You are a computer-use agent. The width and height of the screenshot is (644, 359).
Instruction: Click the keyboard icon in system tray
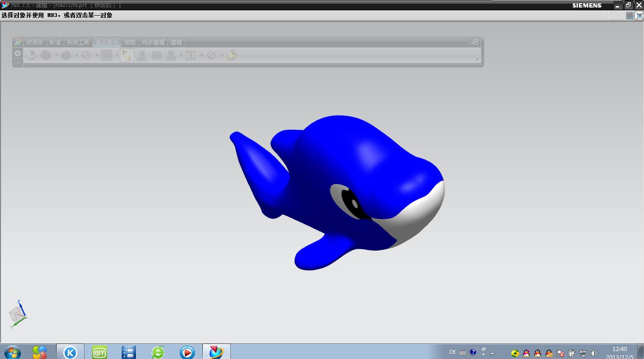(x=463, y=352)
